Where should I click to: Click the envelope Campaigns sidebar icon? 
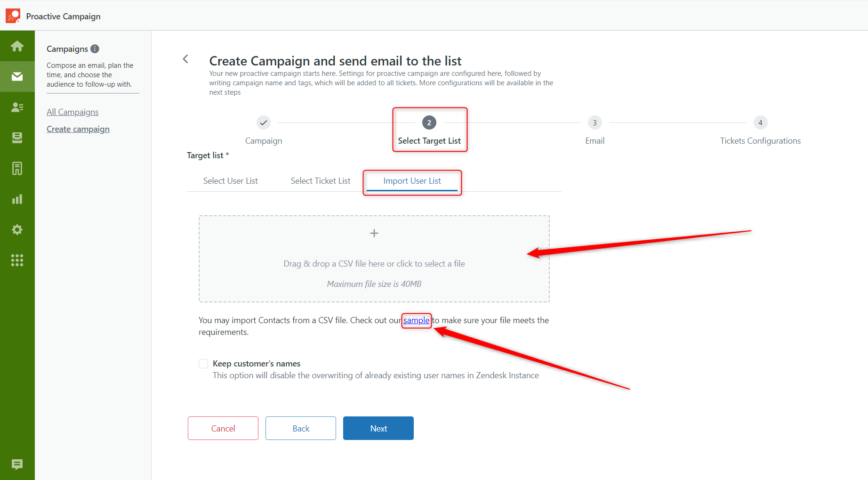[17, 76]
